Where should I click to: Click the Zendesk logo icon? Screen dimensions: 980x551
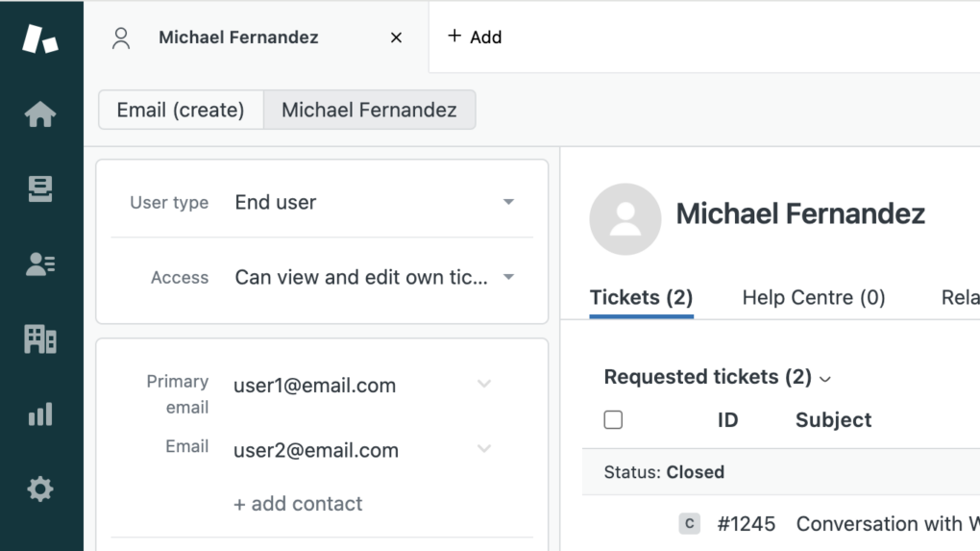tap(40, 39)
